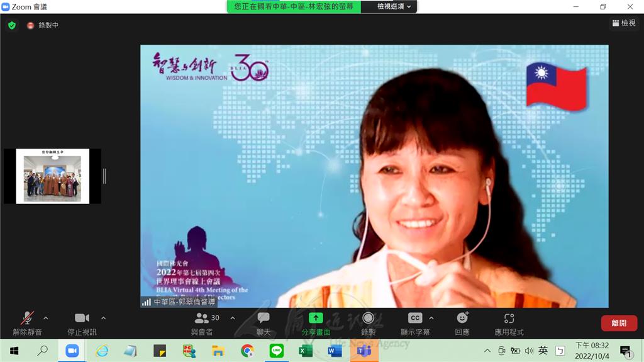Open the apps button in Zoom toolbar
The width and height of the screenshot is (644, 362).
[509, 323]
